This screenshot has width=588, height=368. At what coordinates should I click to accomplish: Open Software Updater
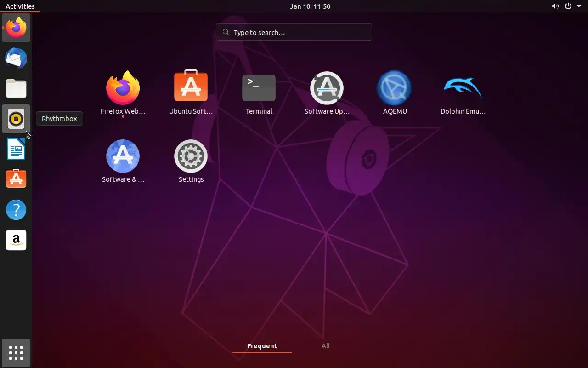tap(327, 93)
